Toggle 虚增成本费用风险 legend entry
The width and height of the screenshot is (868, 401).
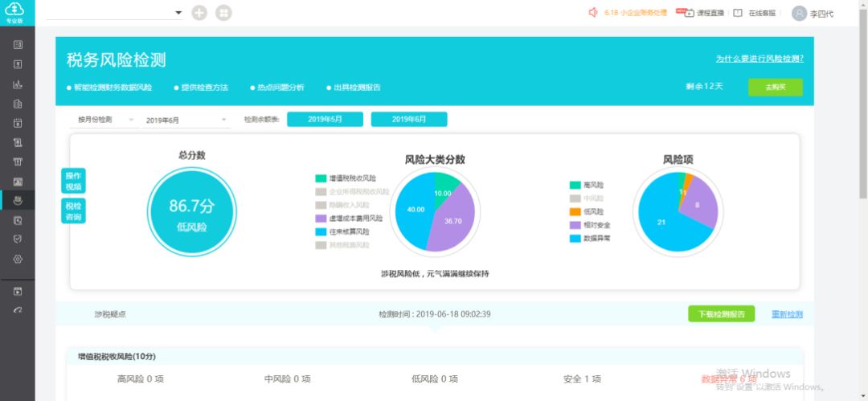(350, 219)
